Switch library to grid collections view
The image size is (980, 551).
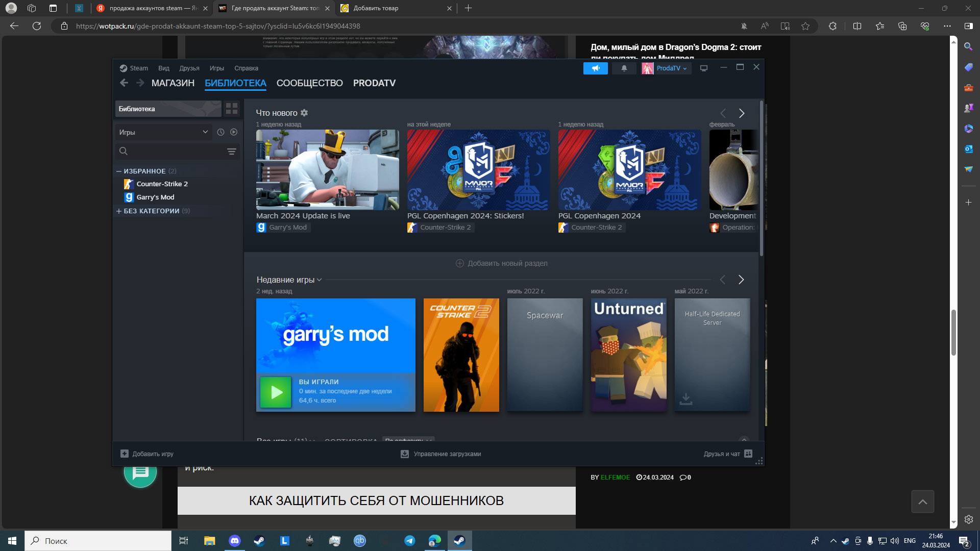click(x=232, y=109)
